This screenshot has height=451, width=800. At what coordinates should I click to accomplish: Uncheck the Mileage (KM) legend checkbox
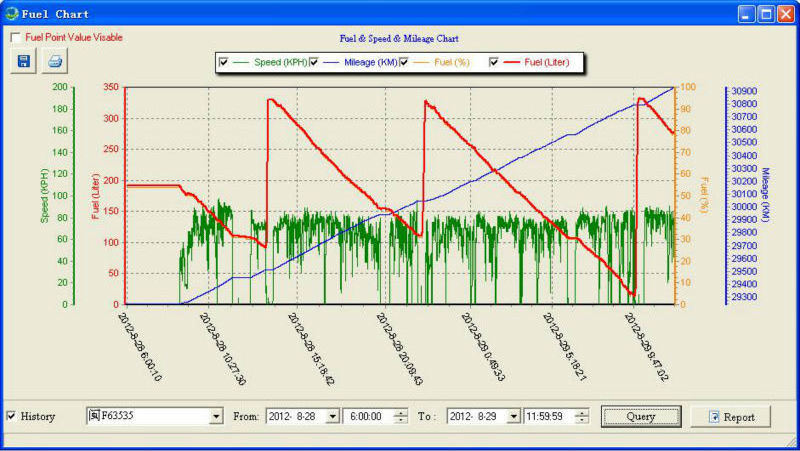coord(314,62)
